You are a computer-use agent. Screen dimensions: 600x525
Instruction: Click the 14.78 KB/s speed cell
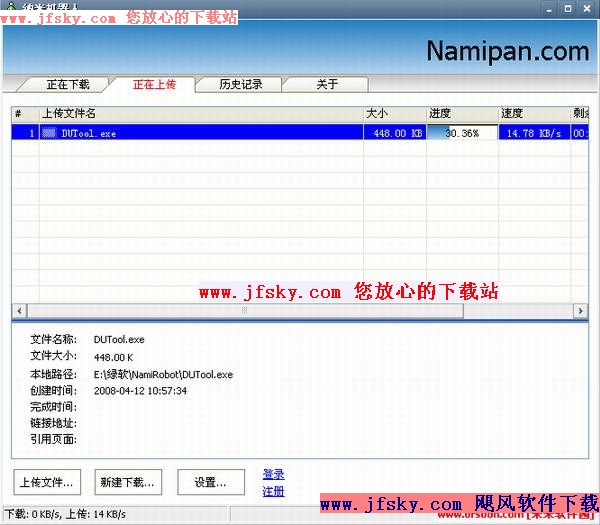pyautogui.click(x=534, y=133)
